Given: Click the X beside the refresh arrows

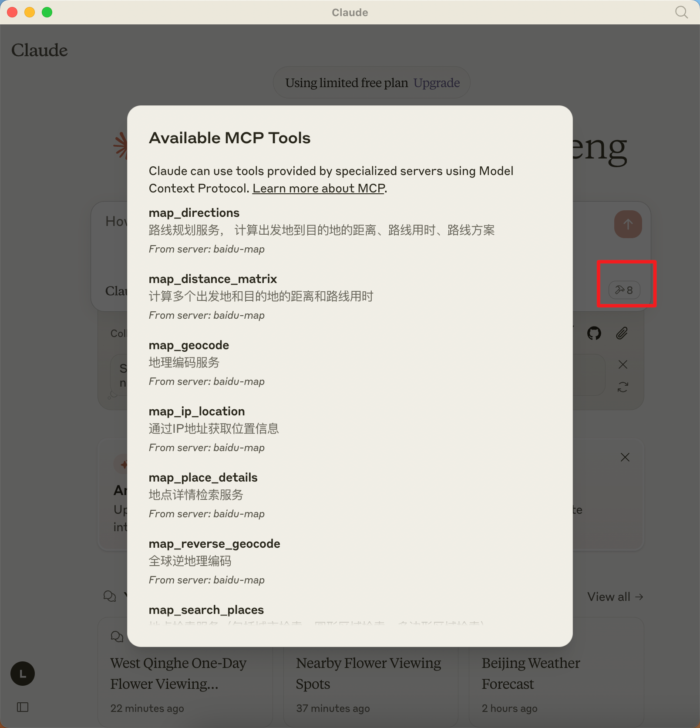Looking at the screenshot, I should coord(623,364).
